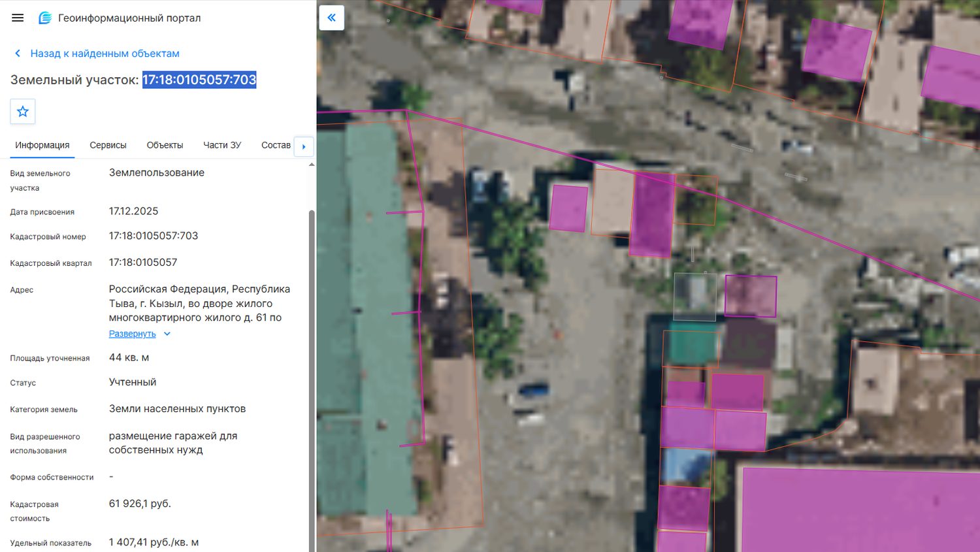Click the Землепользование value

(157, 172)
